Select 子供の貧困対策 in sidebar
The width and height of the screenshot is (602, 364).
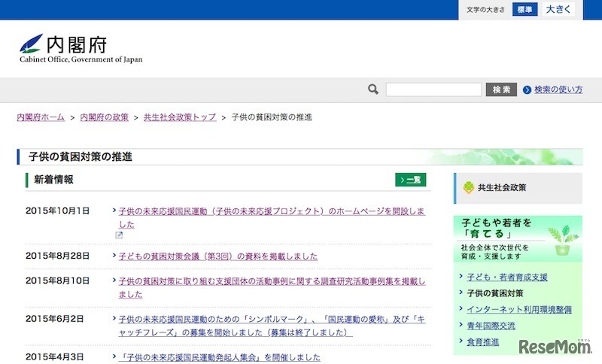[x=495, y=293]
